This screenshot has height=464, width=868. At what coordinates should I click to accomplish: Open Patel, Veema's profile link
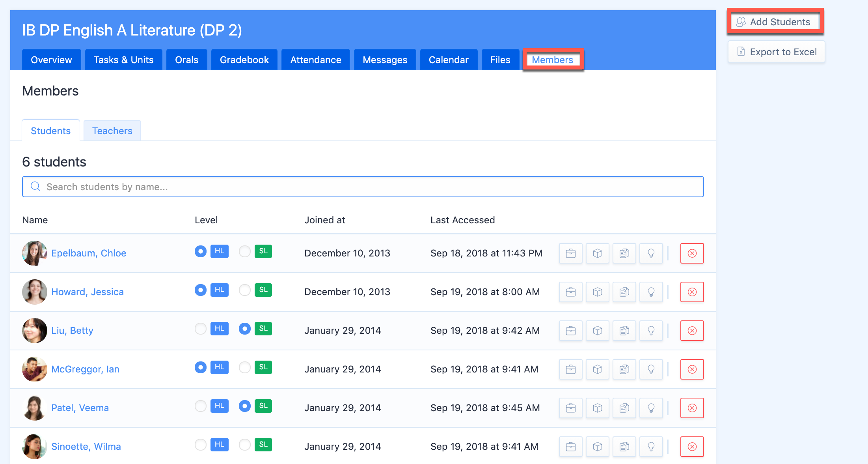80,408
